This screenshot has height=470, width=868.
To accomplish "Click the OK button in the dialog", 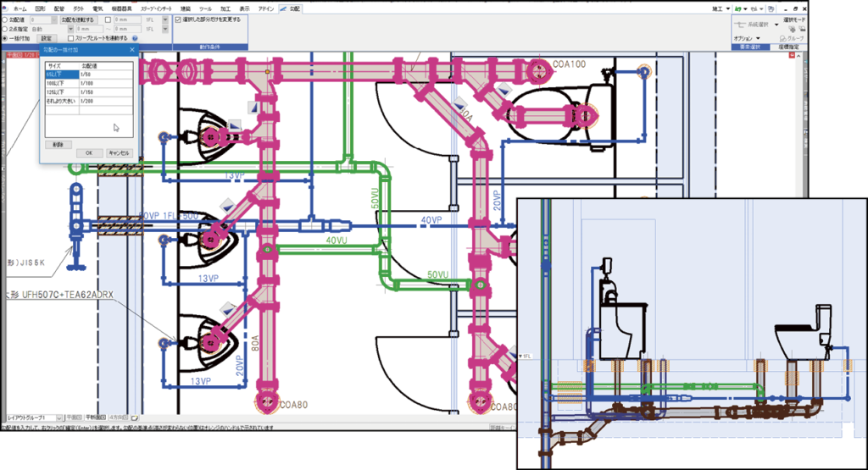I will tap(88, 152).
